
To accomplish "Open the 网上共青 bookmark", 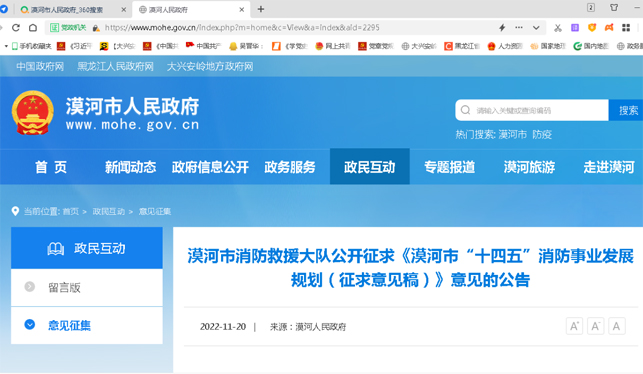I will tap(333, 46).
